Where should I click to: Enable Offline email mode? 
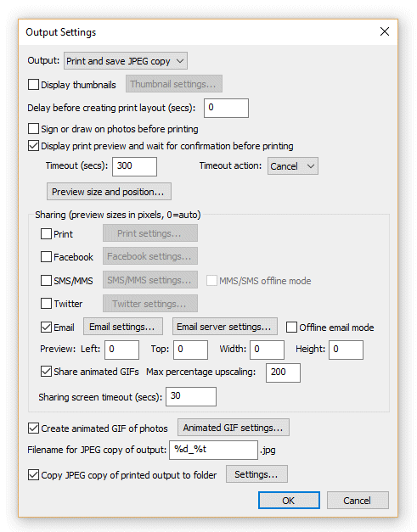click(x=291, y=327)
